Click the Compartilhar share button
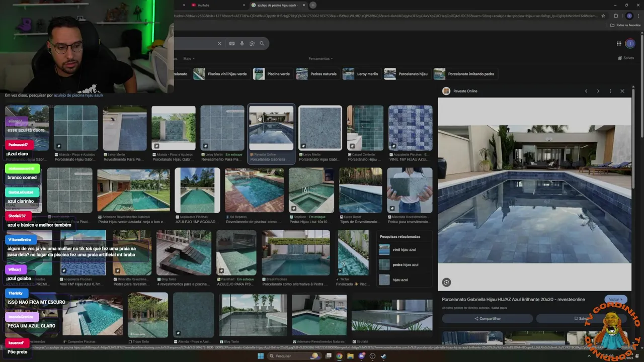 487,318
